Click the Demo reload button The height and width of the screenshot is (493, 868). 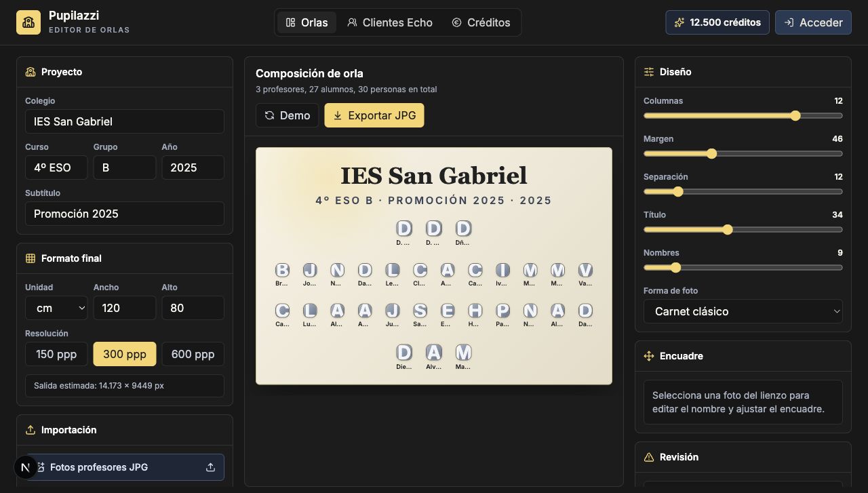(288, 115)
